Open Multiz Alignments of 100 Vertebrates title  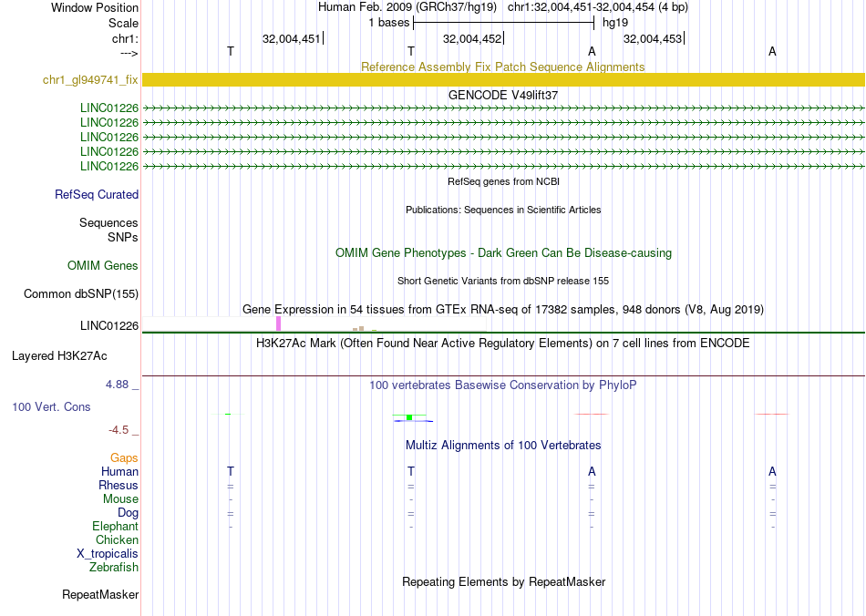click(x=503, y=445)
